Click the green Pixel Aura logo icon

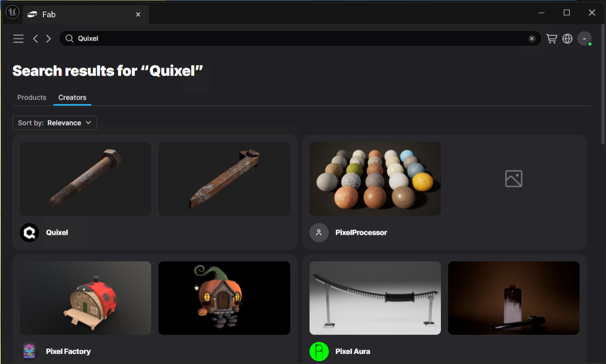tap(319, 351)
